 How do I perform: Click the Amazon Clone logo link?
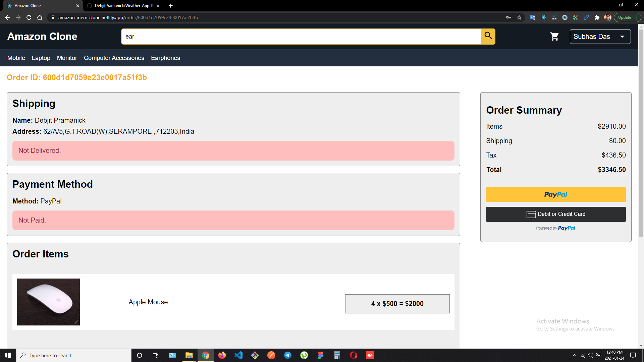coord(42,37)
